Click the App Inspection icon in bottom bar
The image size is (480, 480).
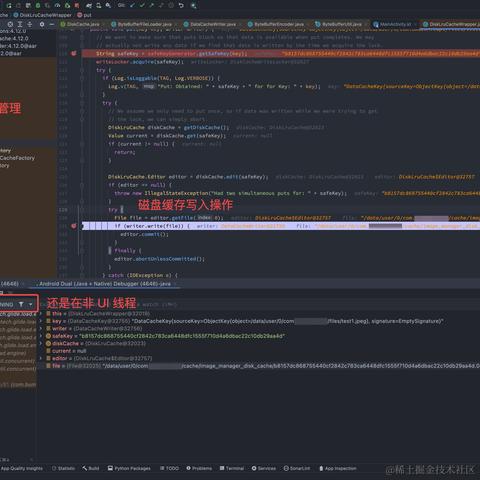[321, 468]
